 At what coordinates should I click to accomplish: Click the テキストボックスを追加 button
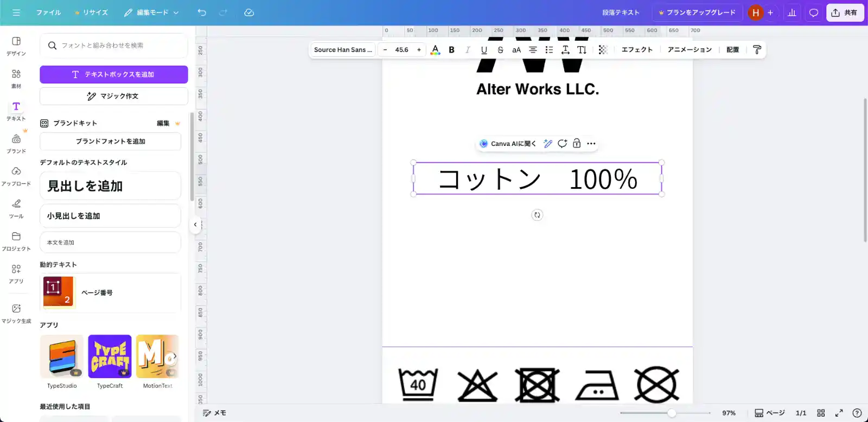pos(114,74)
